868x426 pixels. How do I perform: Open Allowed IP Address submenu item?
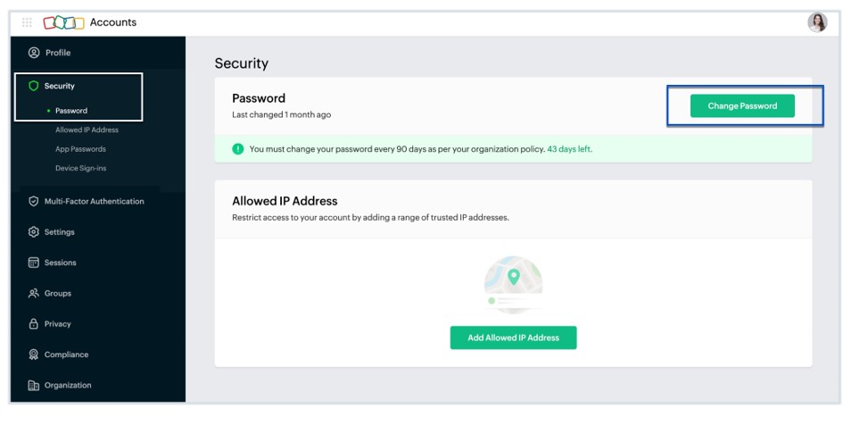(87, 129)
